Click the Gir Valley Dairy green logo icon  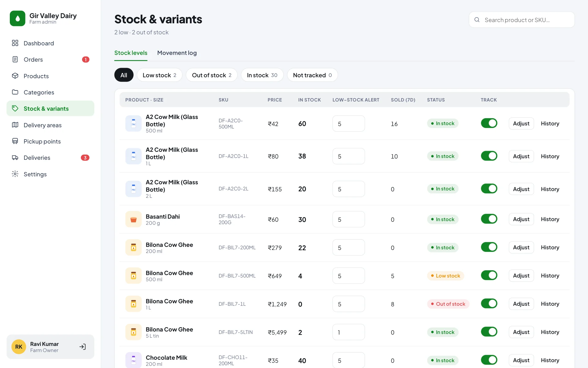coord(17,18)
